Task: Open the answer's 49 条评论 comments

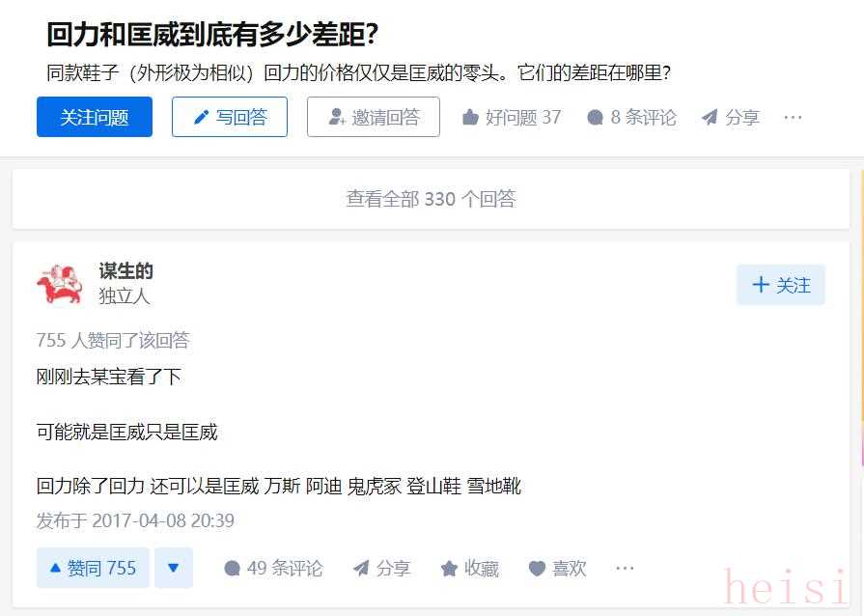Action: [273, 568]
